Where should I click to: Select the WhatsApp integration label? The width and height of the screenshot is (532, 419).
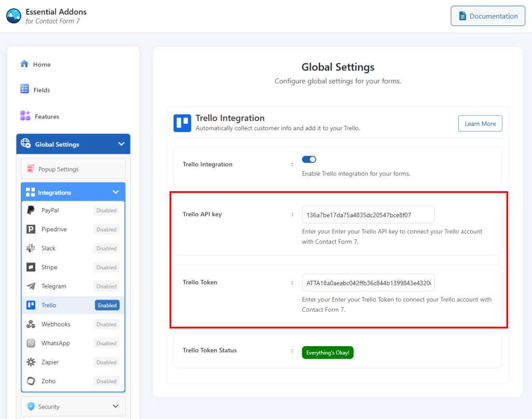(56, 343)
